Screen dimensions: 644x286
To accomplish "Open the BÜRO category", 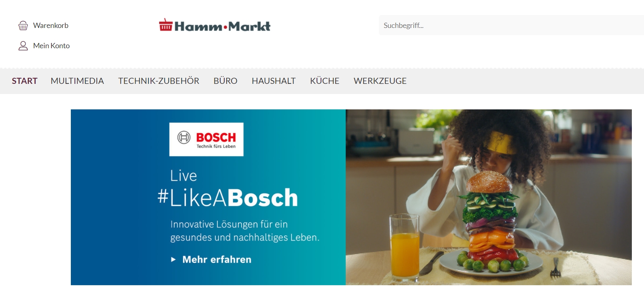I will coord(225,81).
